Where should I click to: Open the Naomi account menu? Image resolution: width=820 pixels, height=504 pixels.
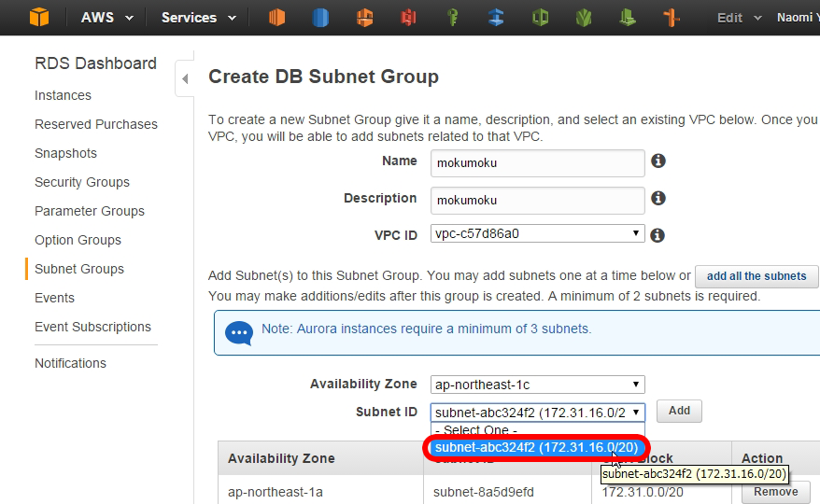coord(797,18)
